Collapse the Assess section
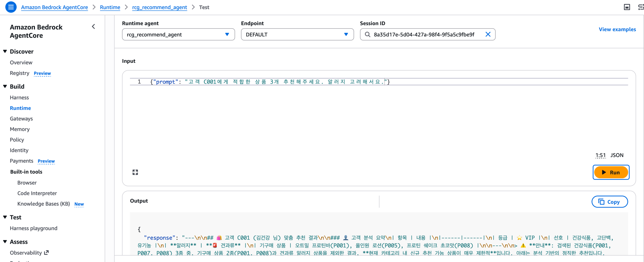Screen dimensions: 644x262 [5, 242]
